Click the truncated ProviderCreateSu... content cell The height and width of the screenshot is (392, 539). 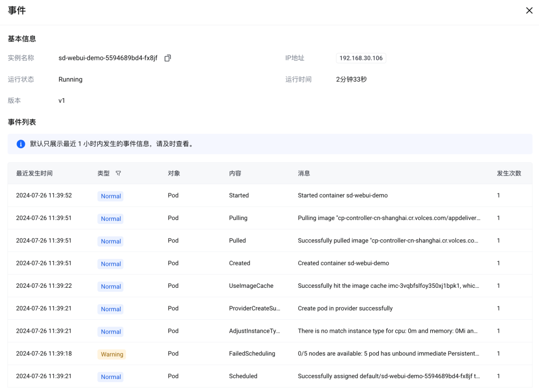[x=255, y=308]
